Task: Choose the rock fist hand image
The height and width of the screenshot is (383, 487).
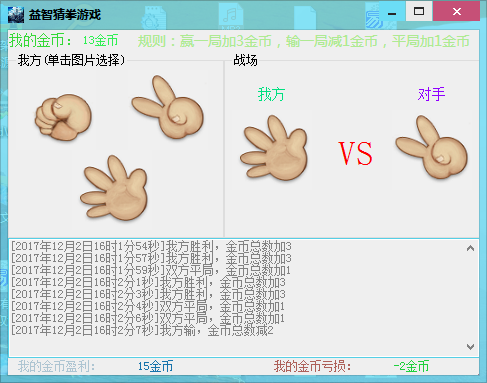Action: [x=63, y=117]
